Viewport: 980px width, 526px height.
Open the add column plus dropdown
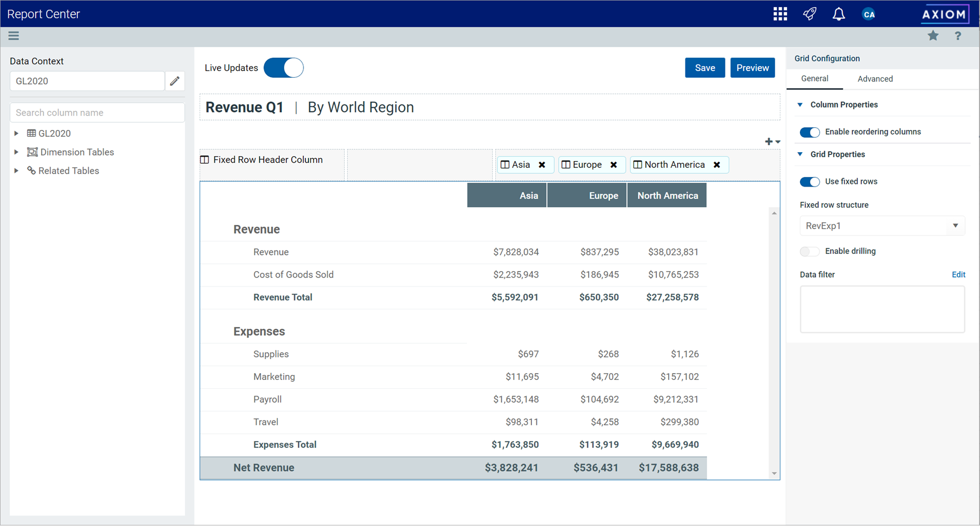[x=772, y=142]
